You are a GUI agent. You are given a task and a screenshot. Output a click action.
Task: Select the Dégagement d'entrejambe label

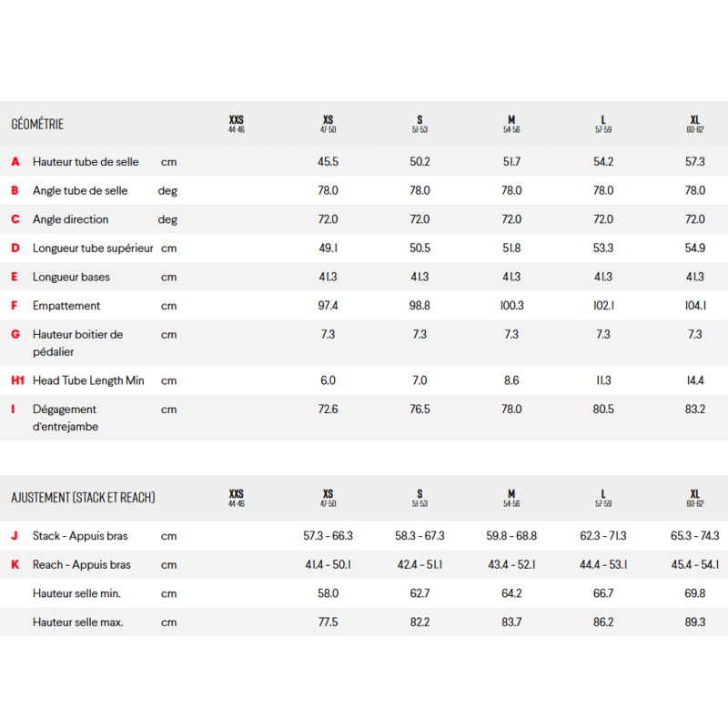[66, 418]
